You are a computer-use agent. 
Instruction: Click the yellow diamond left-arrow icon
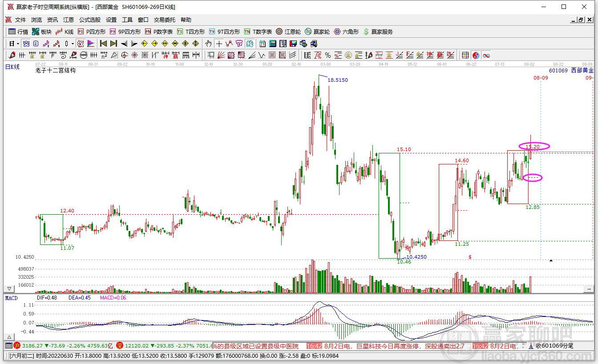point(144,44)
